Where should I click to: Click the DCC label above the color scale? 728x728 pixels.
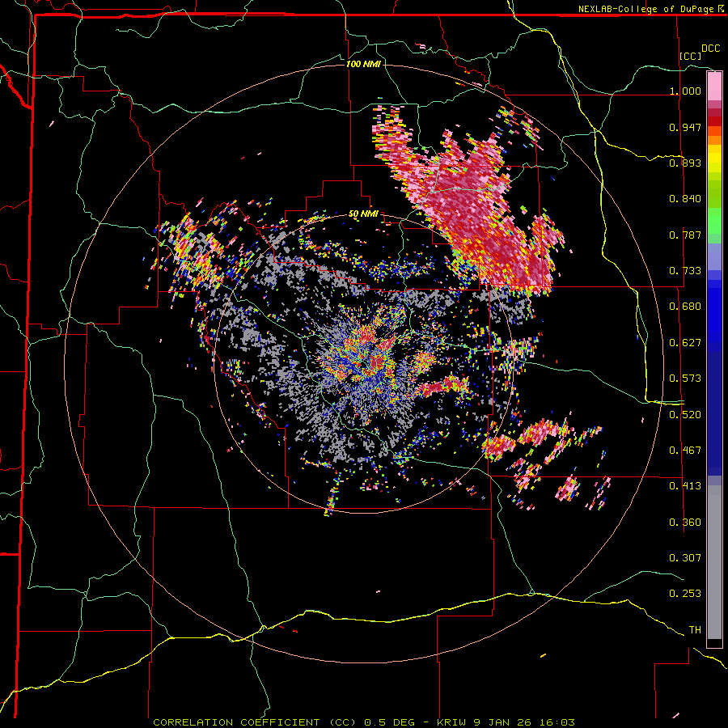coord(710,49)
